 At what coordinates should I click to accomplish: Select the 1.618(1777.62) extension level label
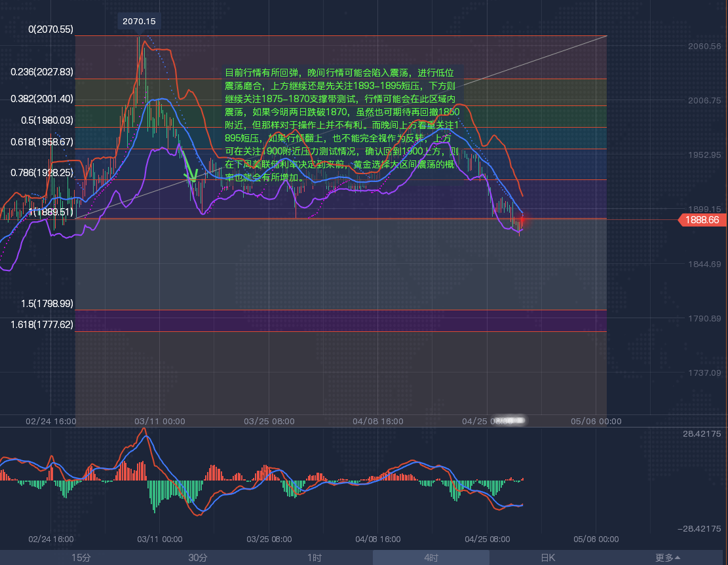(x=42, y=324)
